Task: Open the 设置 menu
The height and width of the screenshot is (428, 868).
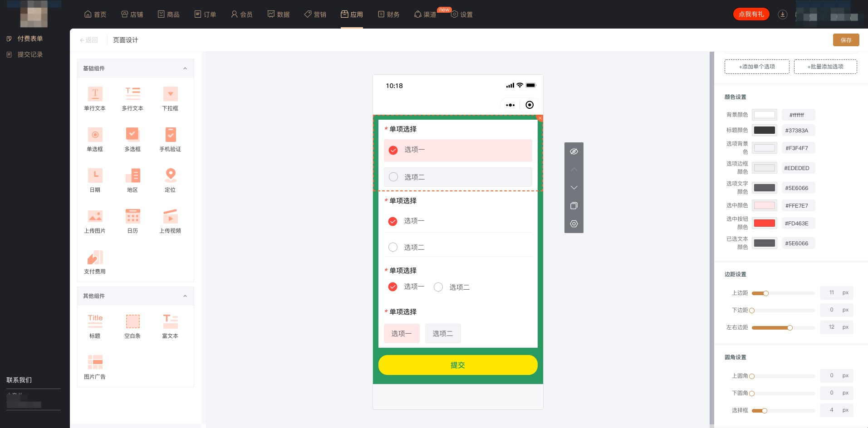Action: tap(462, 15)
